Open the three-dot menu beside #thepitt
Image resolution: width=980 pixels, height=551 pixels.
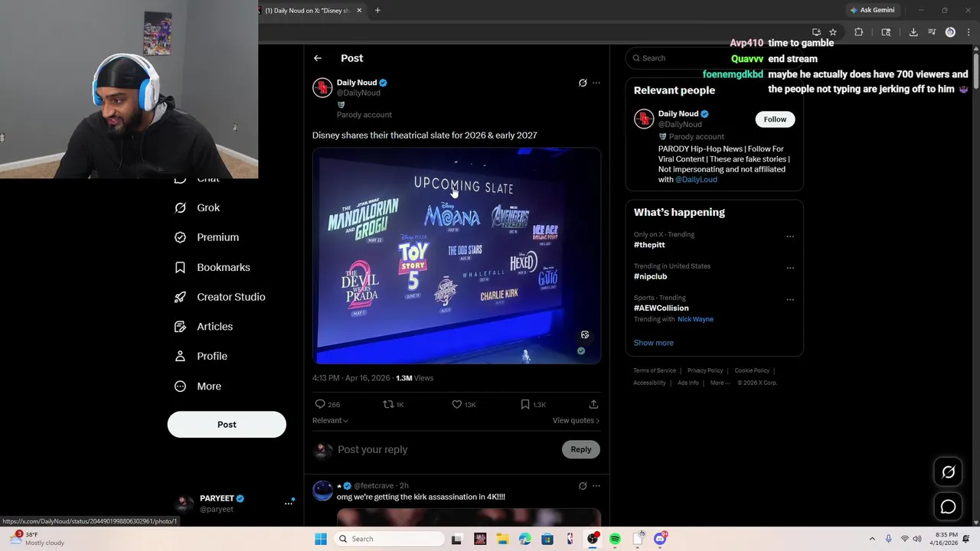coord(790,236)
